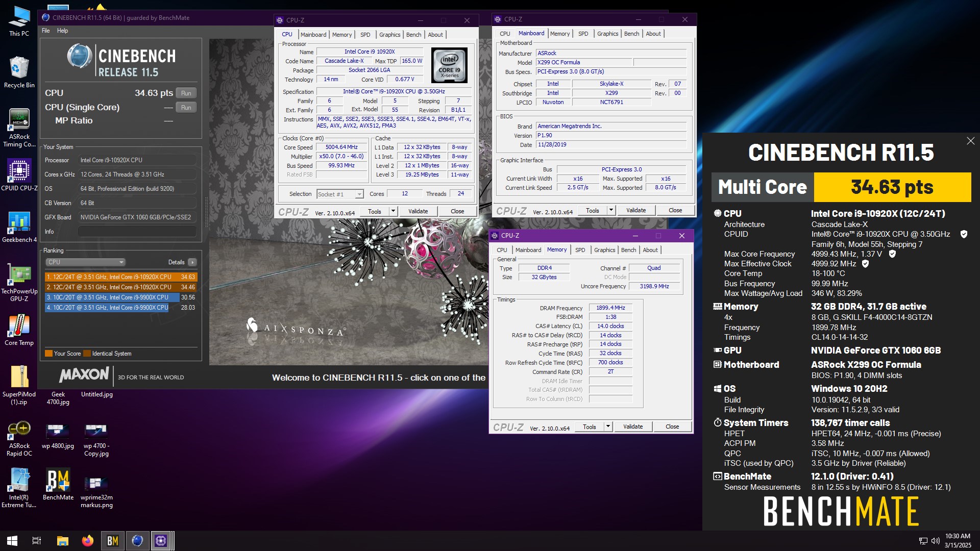The image size is (980, 551).
Task: Launch Core Temp desktop icon
Action: click(x=19, y=330)
